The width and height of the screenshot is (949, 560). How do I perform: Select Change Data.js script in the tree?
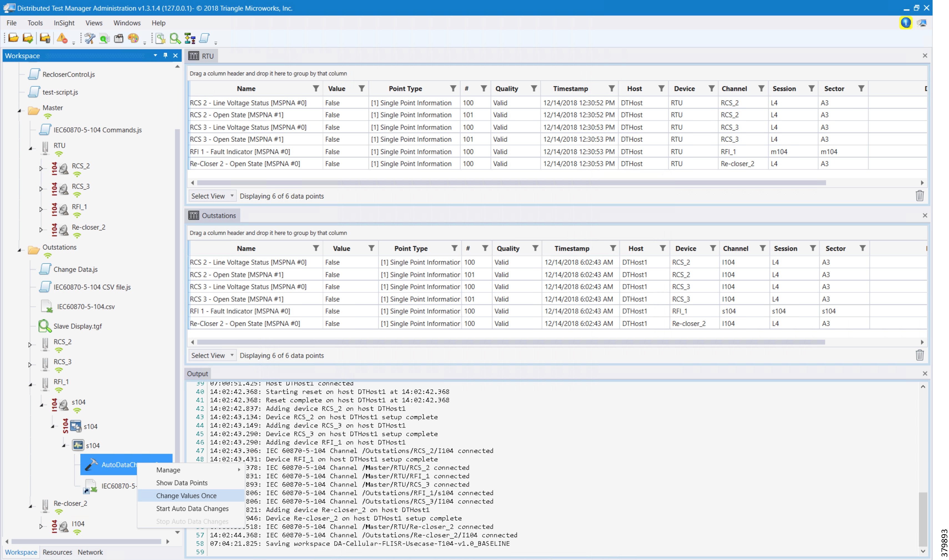(x=75, y=269)
